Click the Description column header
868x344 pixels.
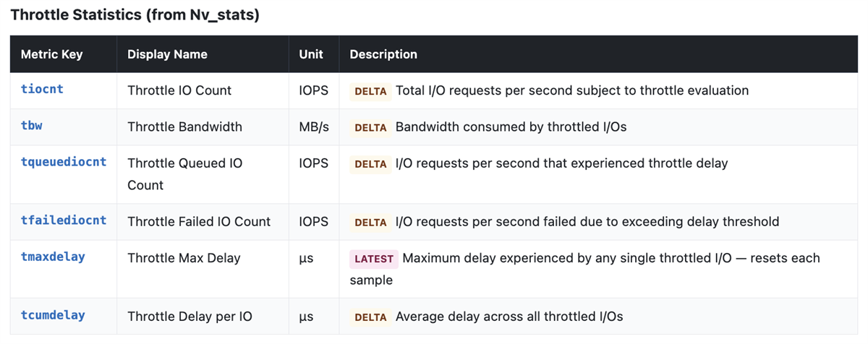point(383,54)
